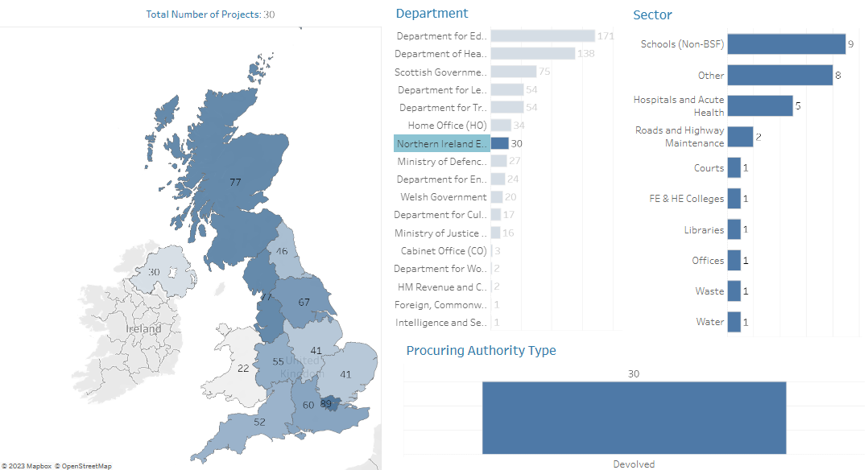Viewport: 868px width, 470px height.
Task: Select the Devolved procuring authority bar
Action: point(634,418)
